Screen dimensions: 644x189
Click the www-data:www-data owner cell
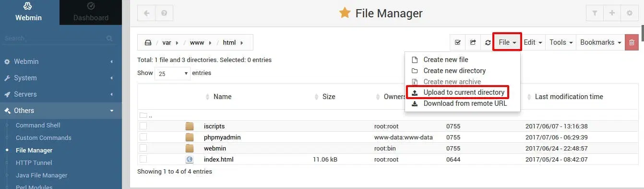(x=404, y=138)
